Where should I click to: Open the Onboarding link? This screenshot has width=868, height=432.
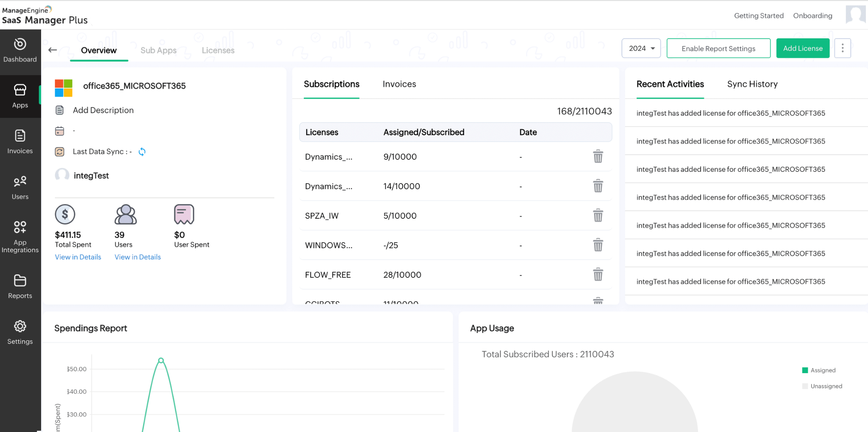pos(812,16)
